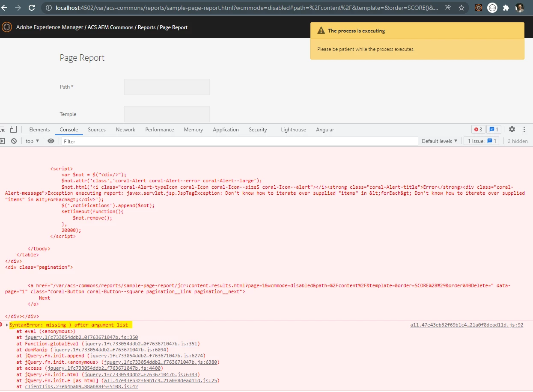Open the clientlibs js:42 source link
The width and height of the screenshot is (533, 392).
[x=81, y=386]
